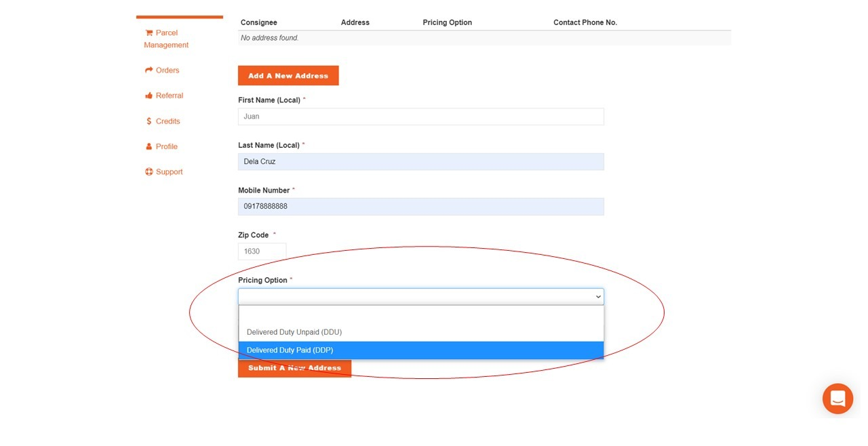Choose Delivered Duty Unpaid (DDU)
868x446 pixels.
pos(420,332)
